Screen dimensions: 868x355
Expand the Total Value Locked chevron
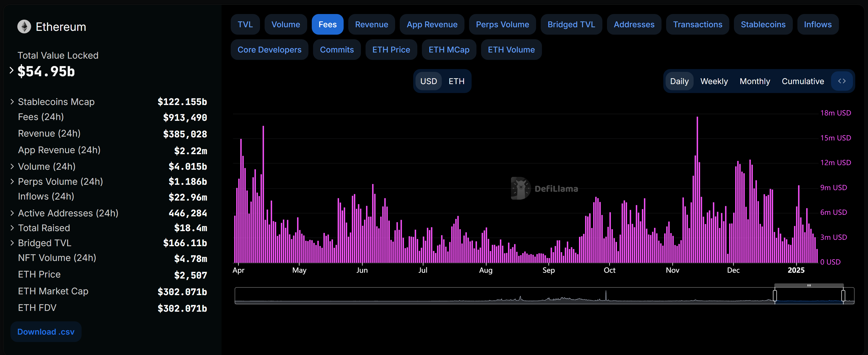point(11,70)
